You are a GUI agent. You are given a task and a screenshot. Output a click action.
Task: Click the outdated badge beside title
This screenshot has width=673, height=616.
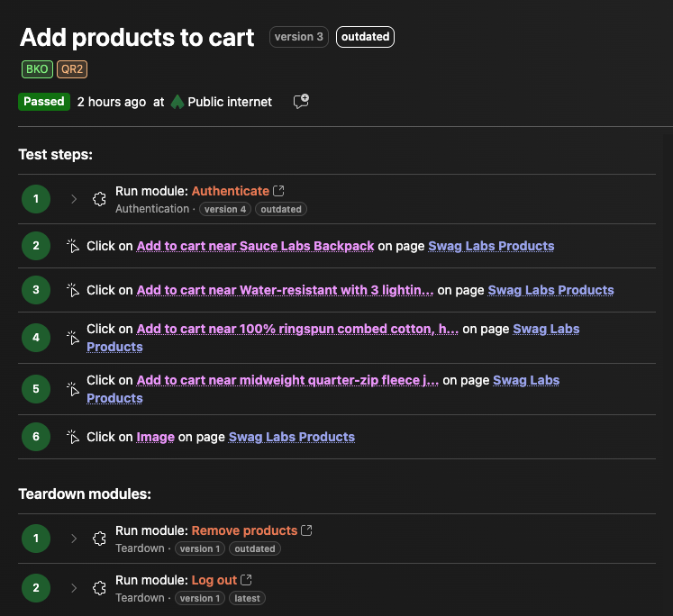click(365, 37)
